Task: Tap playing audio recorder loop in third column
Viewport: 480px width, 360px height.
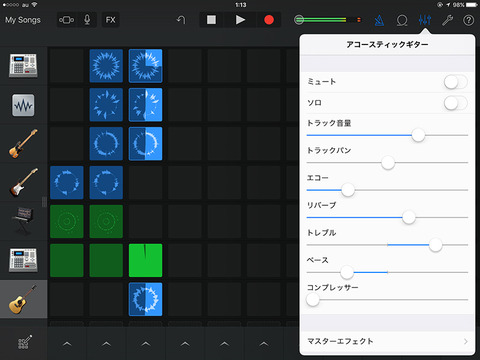Action: click(x=146, y=105)
